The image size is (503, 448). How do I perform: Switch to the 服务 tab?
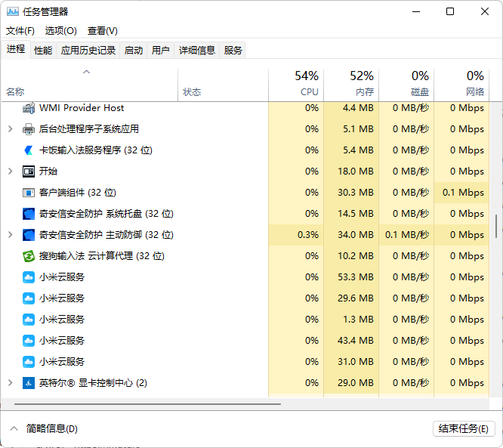pos(233,51)
